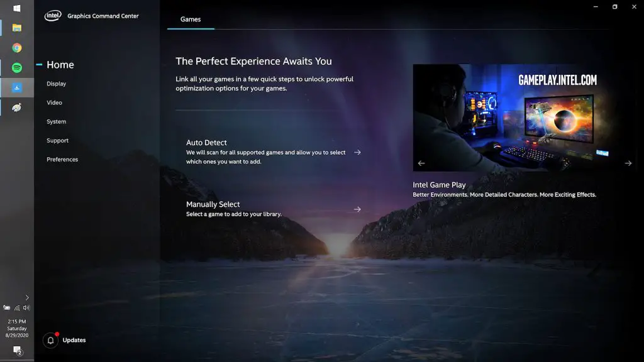Open the Video section
The image size is (644, 362).
[x=54, y=102]
